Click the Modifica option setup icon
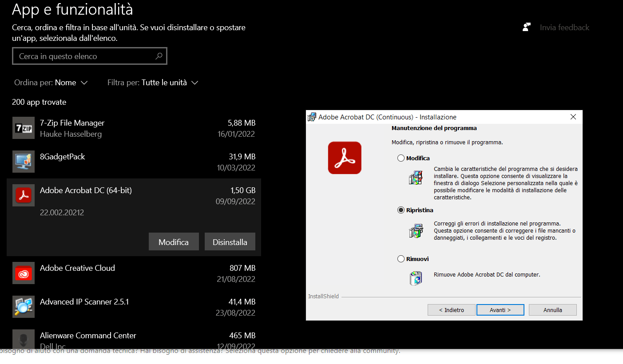The image size is (623, 364). tap(416, 178)
